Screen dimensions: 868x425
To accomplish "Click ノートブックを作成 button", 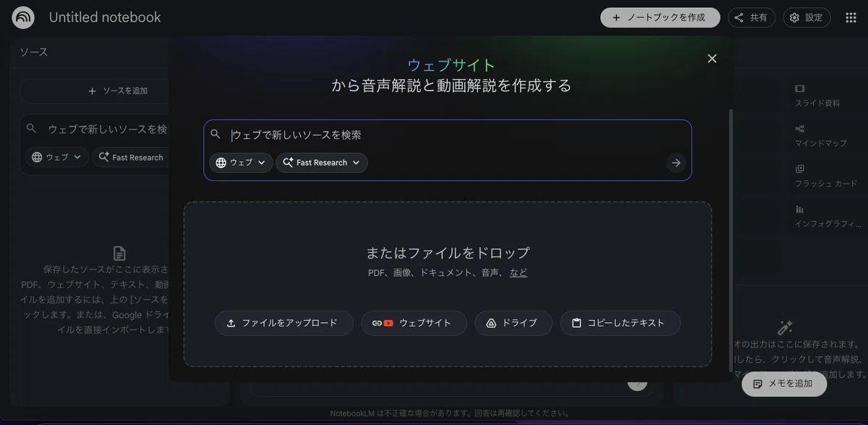I will pos(660,17).
